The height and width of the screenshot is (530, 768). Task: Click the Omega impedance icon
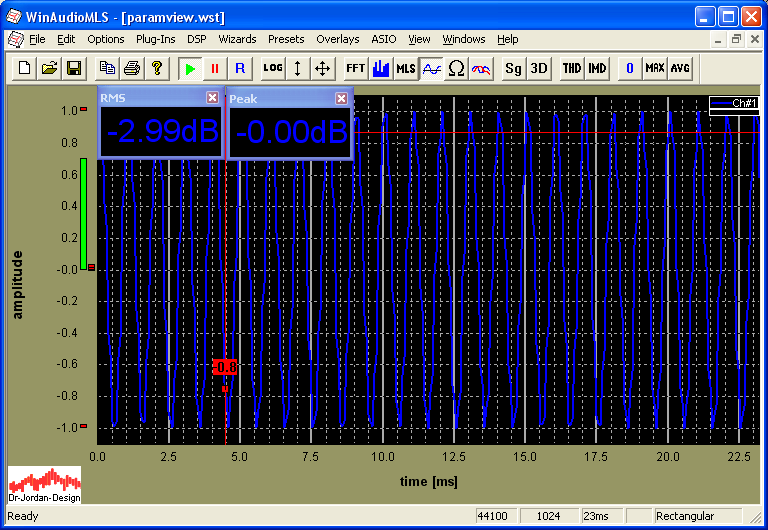[456, 68]
